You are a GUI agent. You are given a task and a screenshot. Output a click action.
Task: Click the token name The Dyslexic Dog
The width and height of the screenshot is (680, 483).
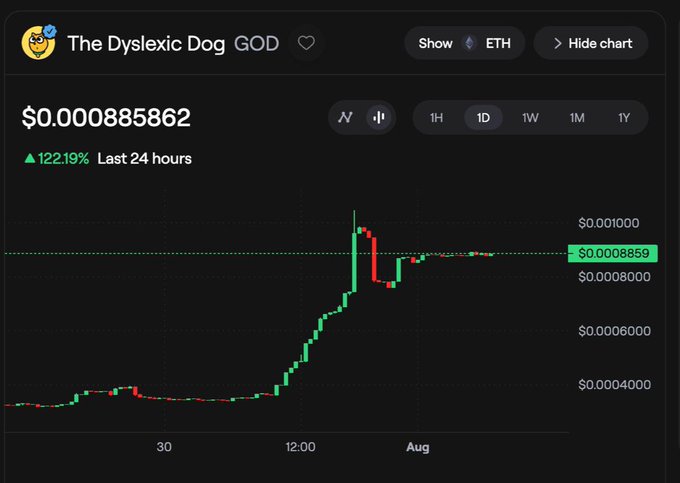point(147,44)
